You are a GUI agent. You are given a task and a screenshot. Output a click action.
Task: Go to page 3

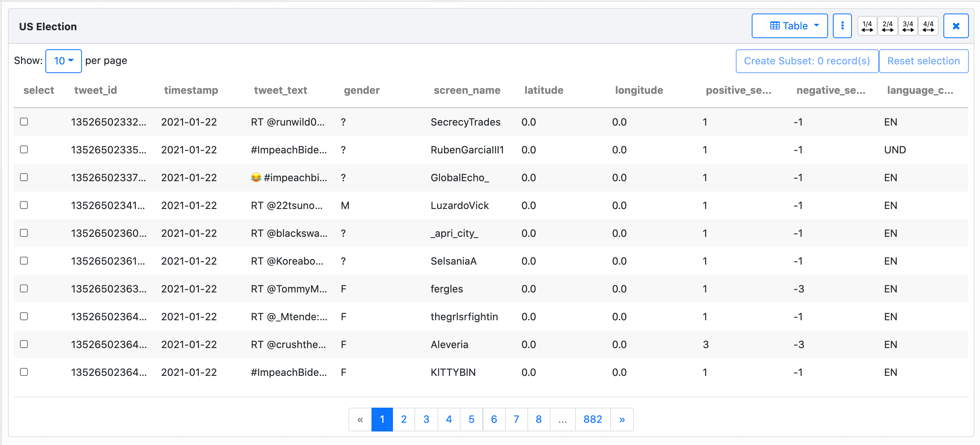click(426, 419)
